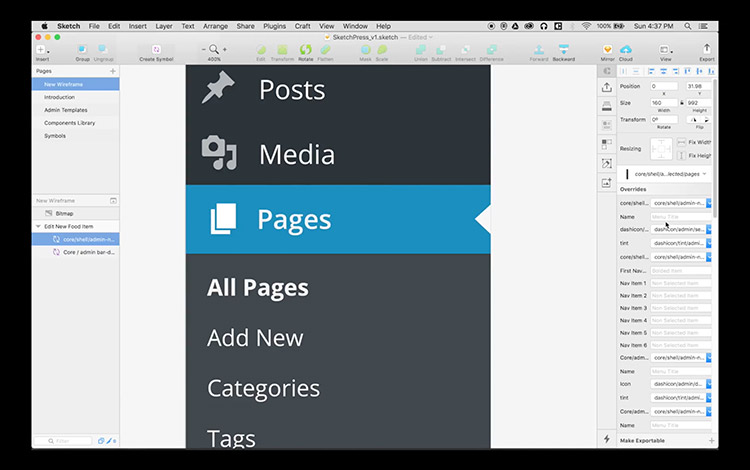The image size is (750, 470).
Task: Align layers to left edge
Action: pos(651,71)
